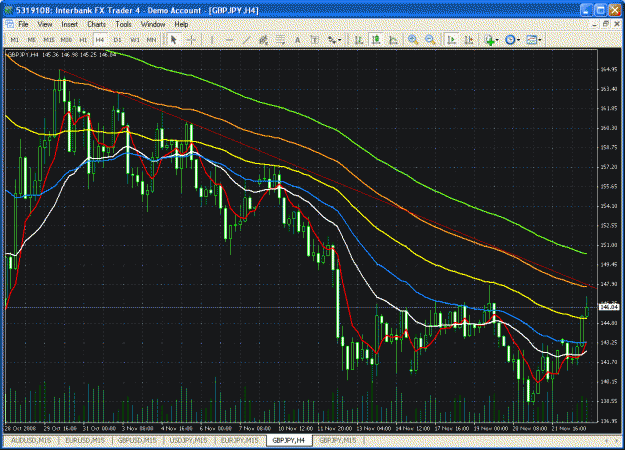This screenshot has height=450, width=625.
Task: Set timeframe to M15
Action: (x=49, y=40)
